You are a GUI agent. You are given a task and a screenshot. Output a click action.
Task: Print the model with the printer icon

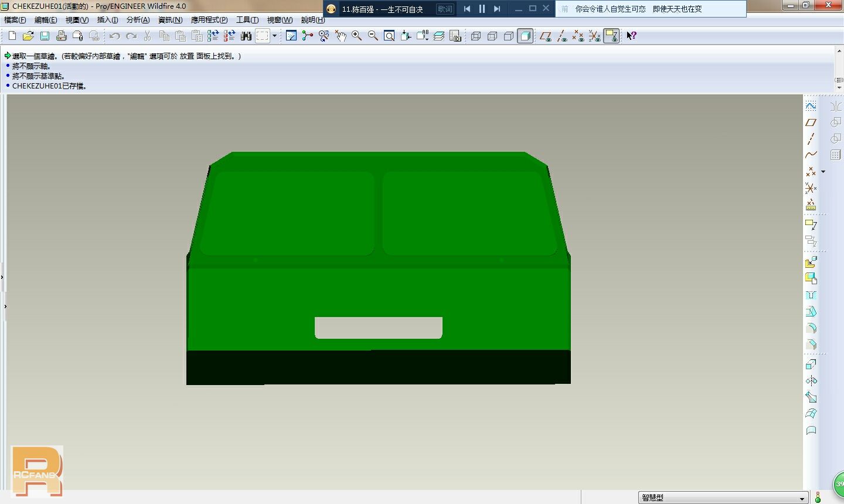pos(61,36)
